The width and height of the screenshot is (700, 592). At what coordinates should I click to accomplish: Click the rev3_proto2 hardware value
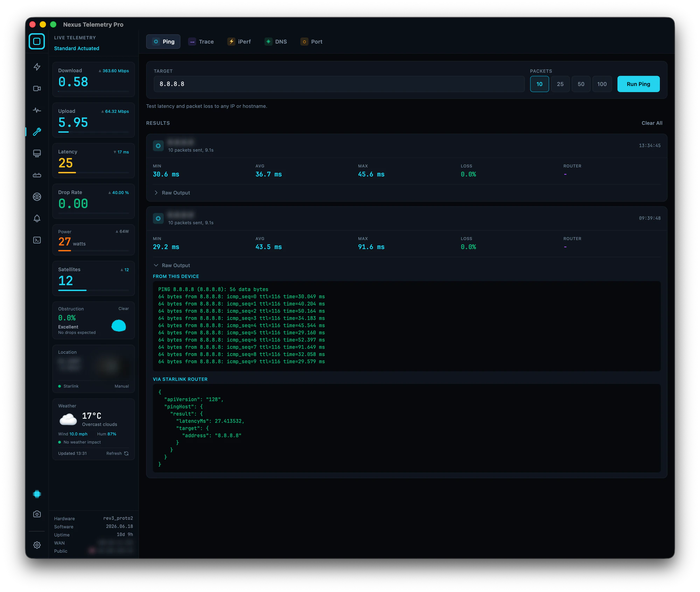[x=118, y=518]
